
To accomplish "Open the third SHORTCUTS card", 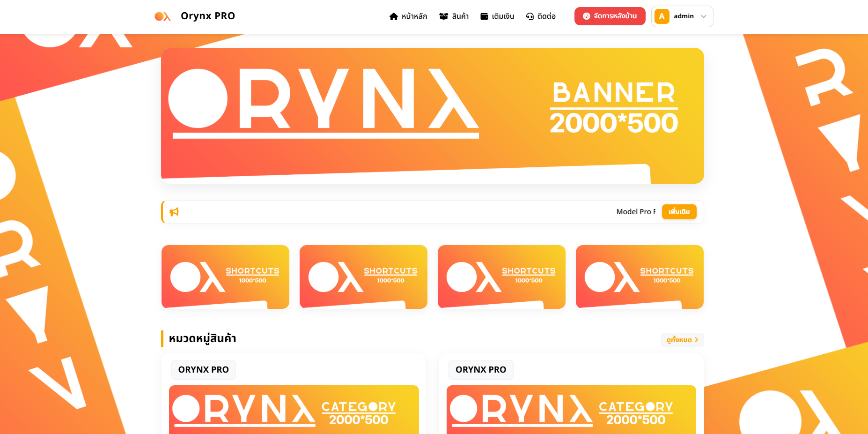I will [502, 277].
